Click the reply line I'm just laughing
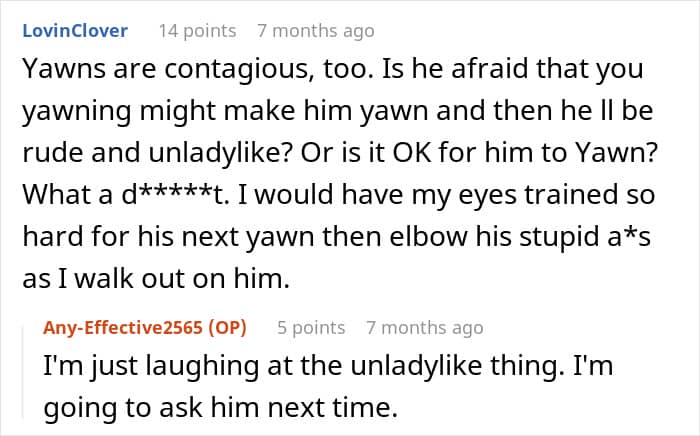Screen dimensions: 700x436 point(328,366)
